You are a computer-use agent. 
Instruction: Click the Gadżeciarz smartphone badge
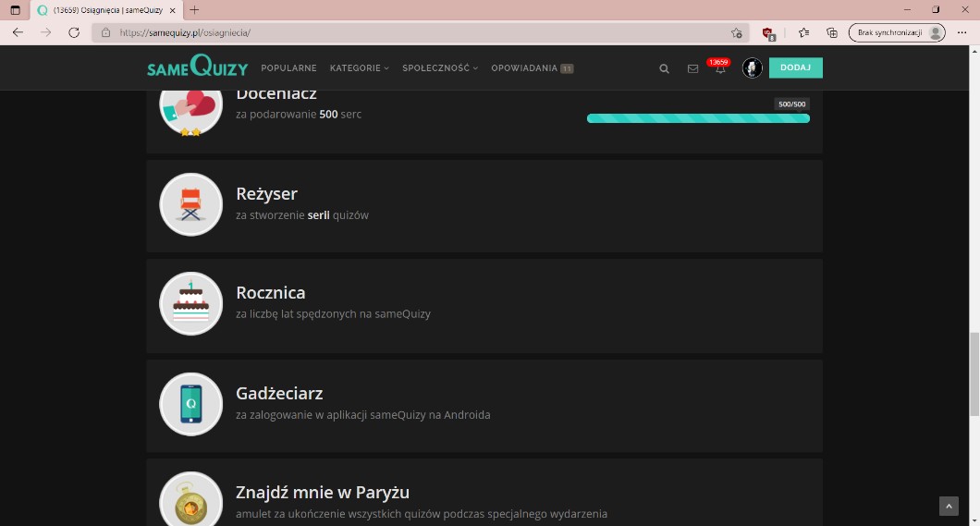point(191,404)
